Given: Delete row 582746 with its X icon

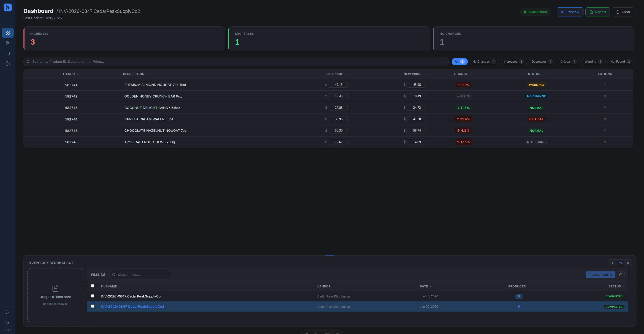Looking at the screenshot, I should [x=605, y=142].
